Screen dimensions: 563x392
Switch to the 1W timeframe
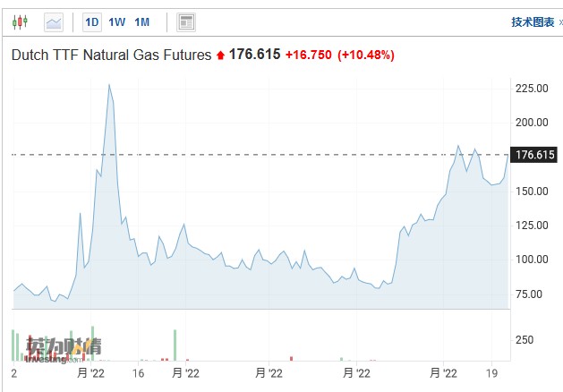coord(116,21)
